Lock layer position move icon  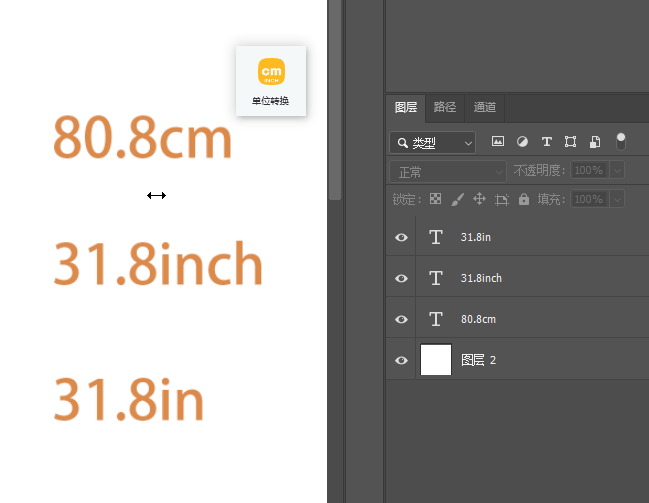tap(479, 199)
